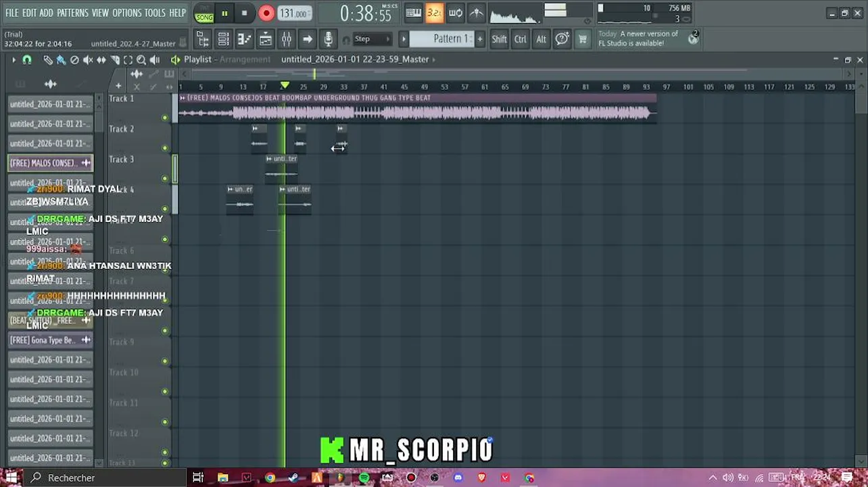Toggle the Alt modifier button
The width and height of the screenshot is (868, 487).
[541, 39]
